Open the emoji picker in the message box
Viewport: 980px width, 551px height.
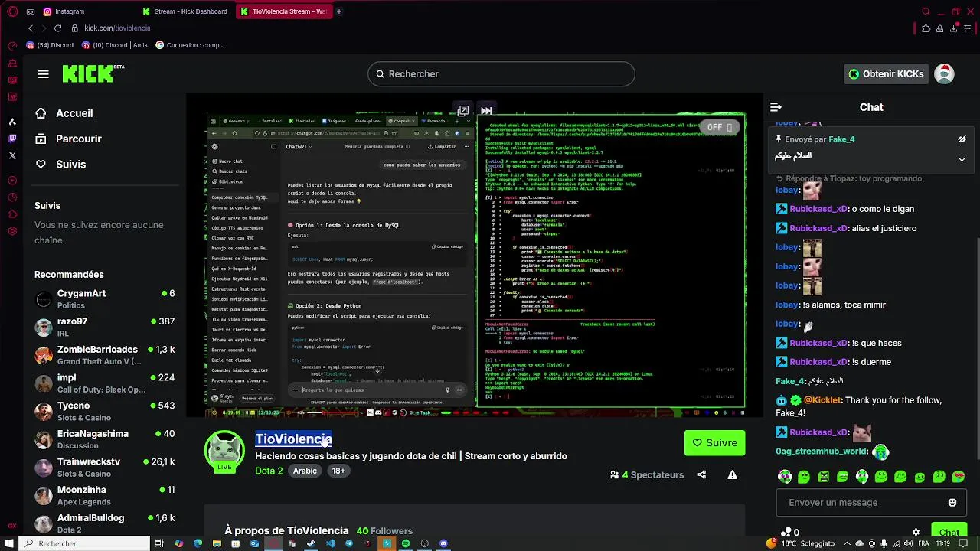click(x=952, y=503)
